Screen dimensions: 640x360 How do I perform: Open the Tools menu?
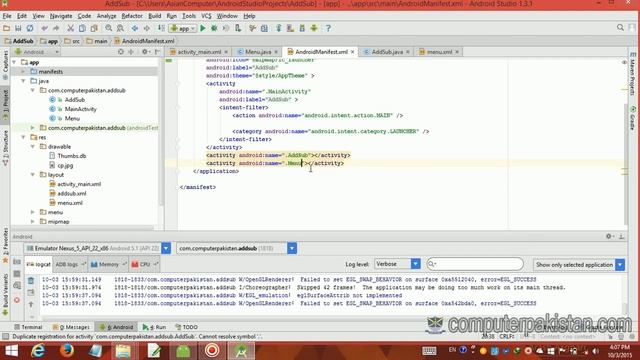[189, 16]
